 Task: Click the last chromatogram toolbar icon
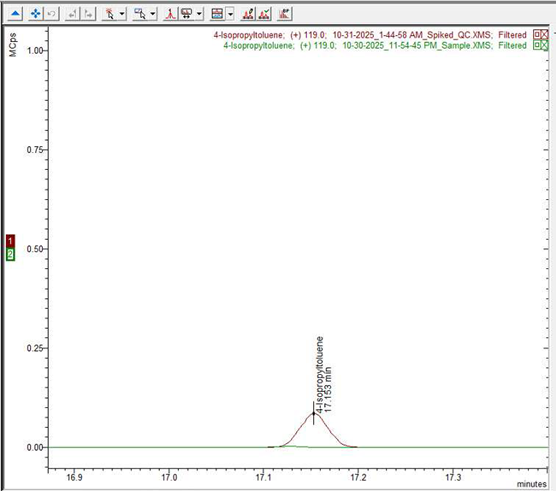(284, 14)
